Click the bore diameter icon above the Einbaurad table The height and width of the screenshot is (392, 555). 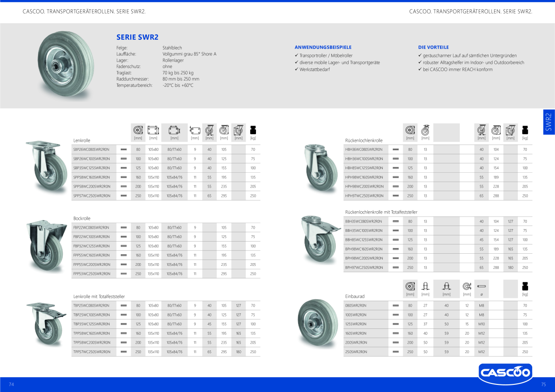click(x=467, y=286)
